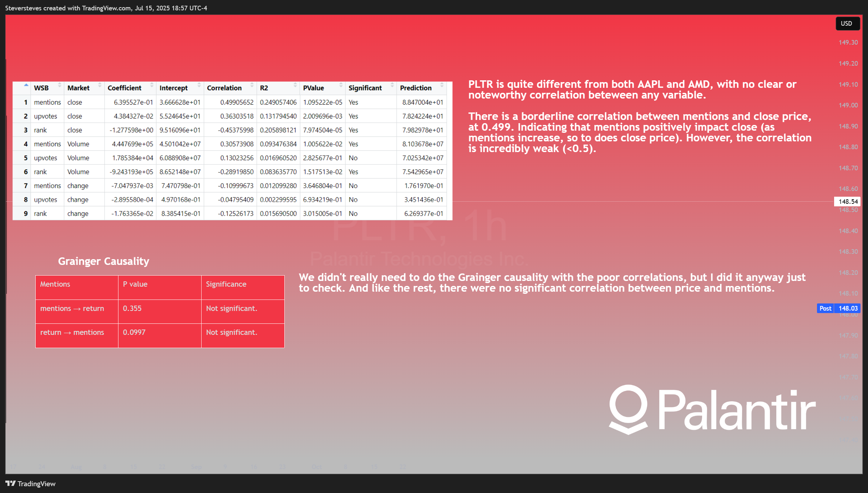Select the Grainger Causality heading

tap(103, 261)
